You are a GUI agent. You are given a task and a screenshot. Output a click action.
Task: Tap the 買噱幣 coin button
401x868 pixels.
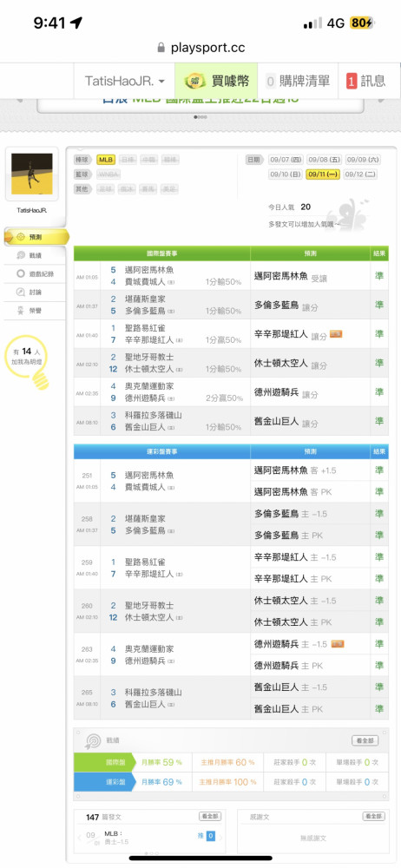pyautogui.click(x=217, y=81)
